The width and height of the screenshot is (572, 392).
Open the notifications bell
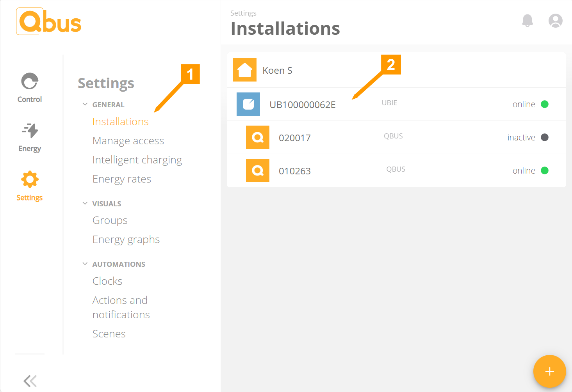coord(527,20)
